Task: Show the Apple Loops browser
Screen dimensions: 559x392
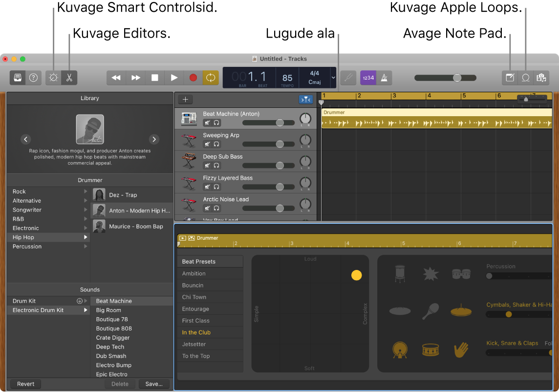Action: (x=526, y=78)
